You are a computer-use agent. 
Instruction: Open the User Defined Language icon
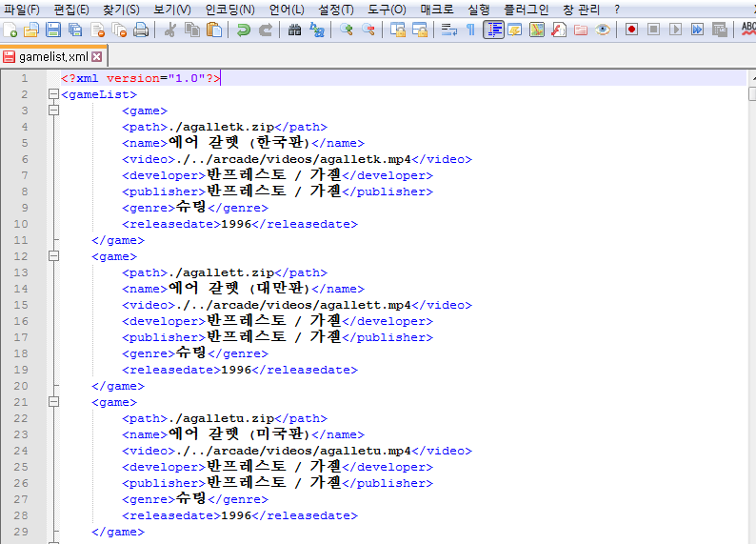point(515,30)
